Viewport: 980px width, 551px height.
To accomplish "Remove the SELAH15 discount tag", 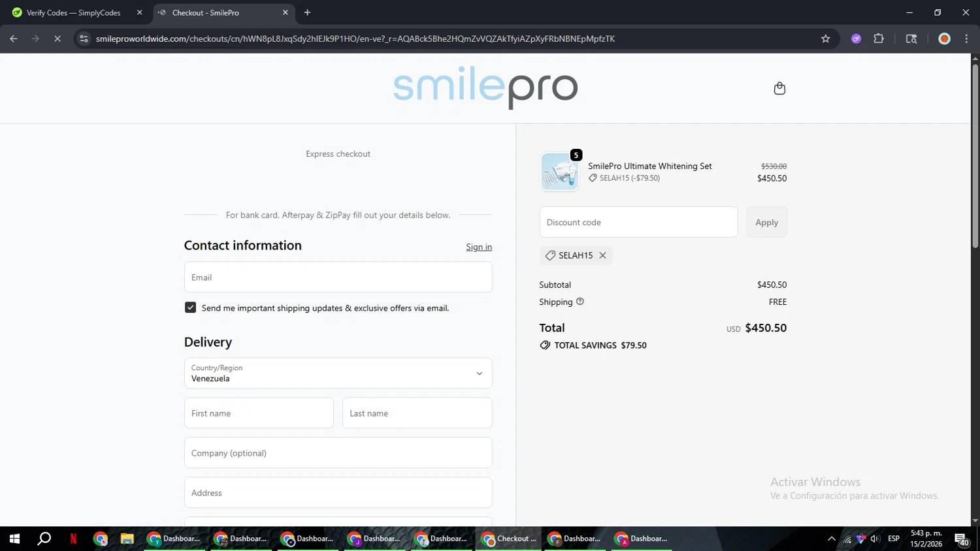I will coord(602,255).
